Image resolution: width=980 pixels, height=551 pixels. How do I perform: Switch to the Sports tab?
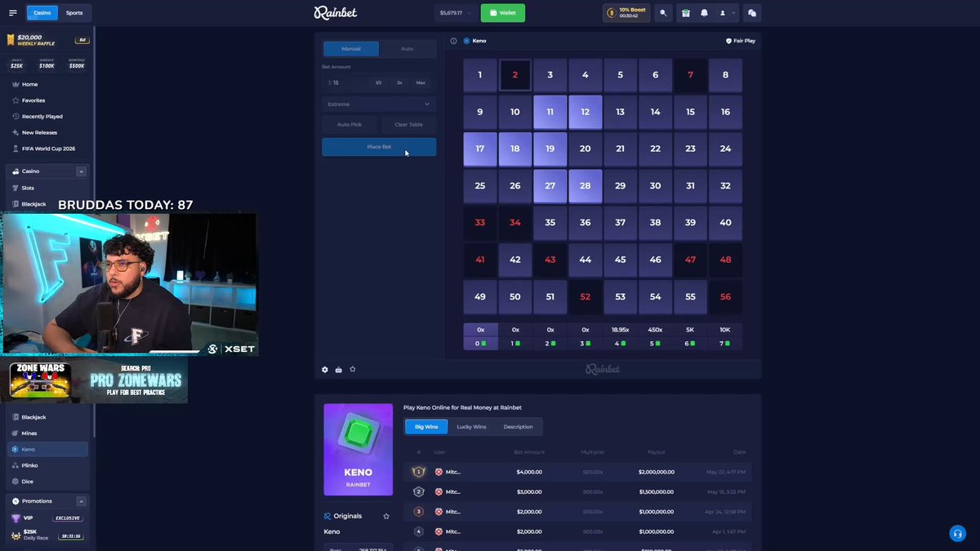click(74, 13)
